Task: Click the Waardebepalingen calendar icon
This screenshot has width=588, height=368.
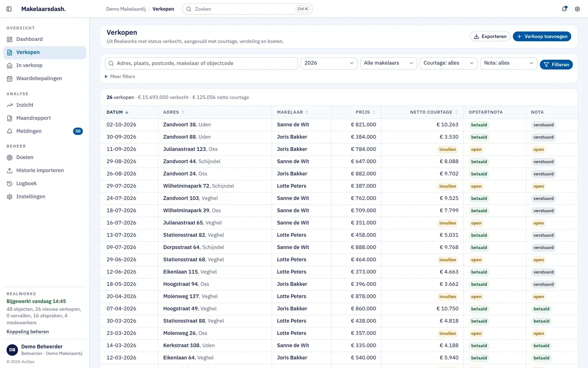Action: [x=10, y=79]
